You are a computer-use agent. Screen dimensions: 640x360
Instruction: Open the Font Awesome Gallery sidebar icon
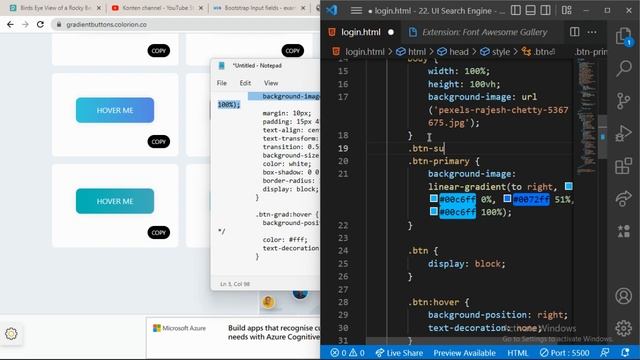pos(623,231)
